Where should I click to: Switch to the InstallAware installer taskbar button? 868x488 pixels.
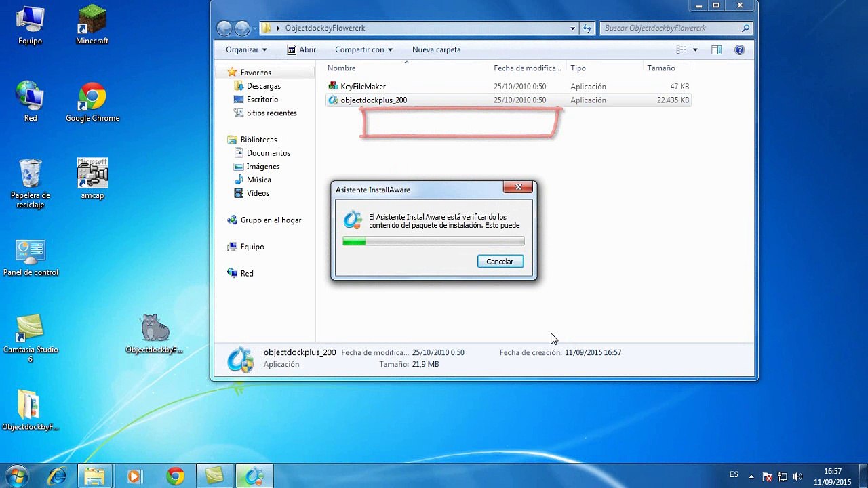(x=254, y=476)
